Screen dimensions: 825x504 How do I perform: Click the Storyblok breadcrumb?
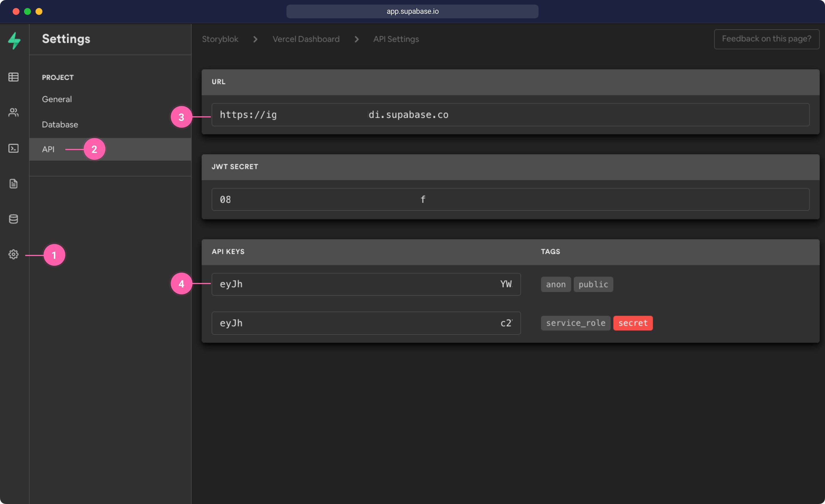pos(220,39)
